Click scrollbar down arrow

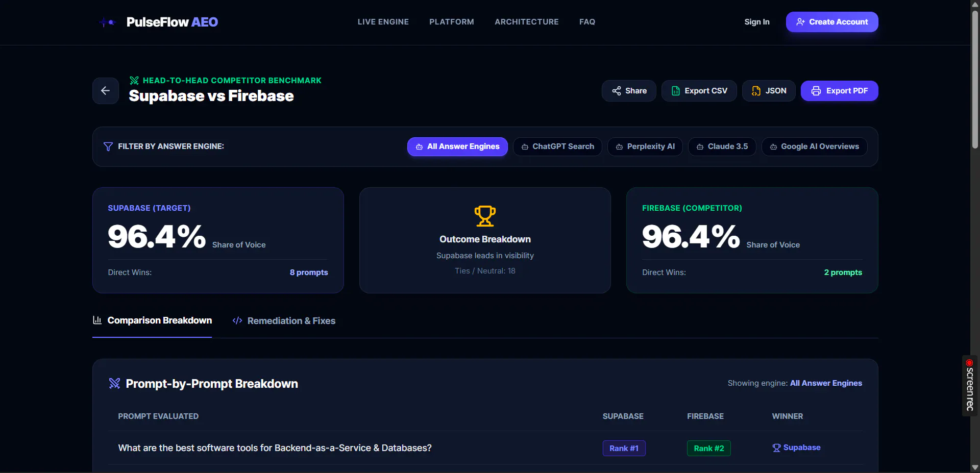point(975,467)
